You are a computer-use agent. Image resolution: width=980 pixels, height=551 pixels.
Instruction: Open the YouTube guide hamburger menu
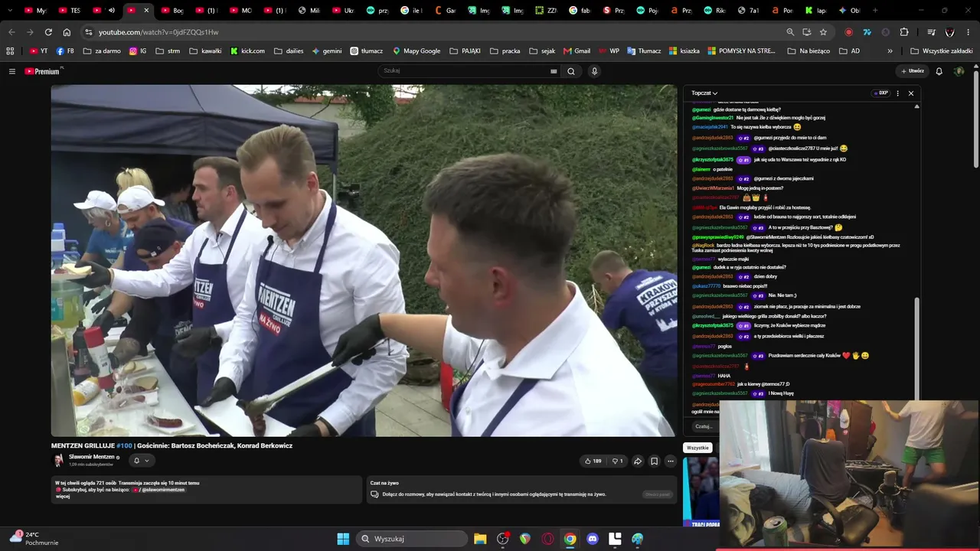point(12,71)
